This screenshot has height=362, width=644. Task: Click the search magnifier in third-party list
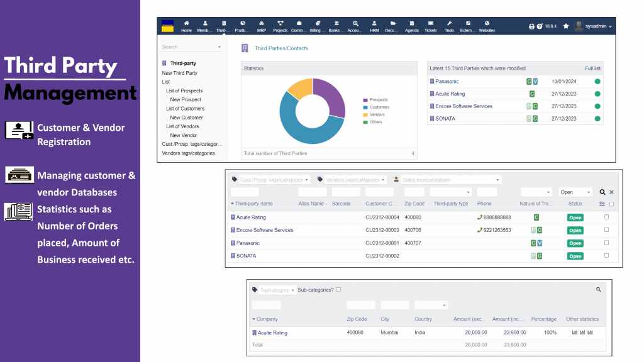pos(602,192)
